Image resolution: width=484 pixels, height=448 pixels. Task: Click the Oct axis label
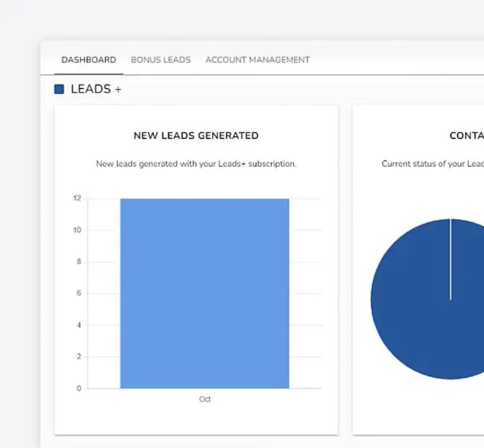click(204, 399)
